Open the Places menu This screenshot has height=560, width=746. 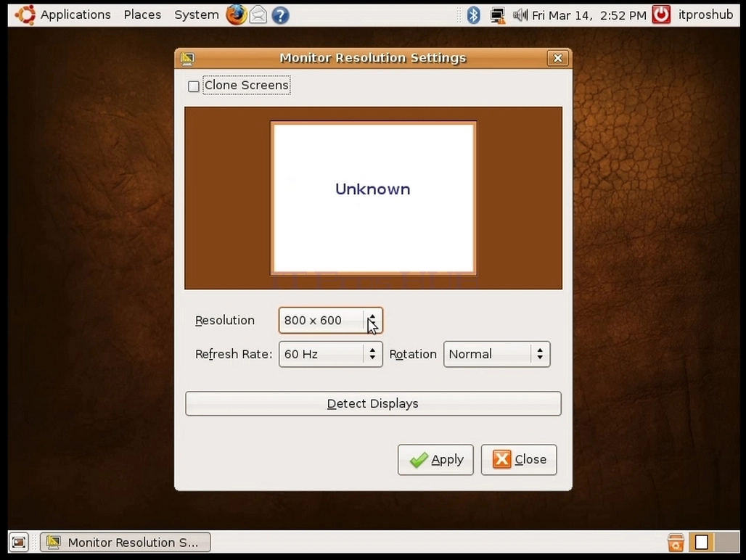(x=142, y=15)
